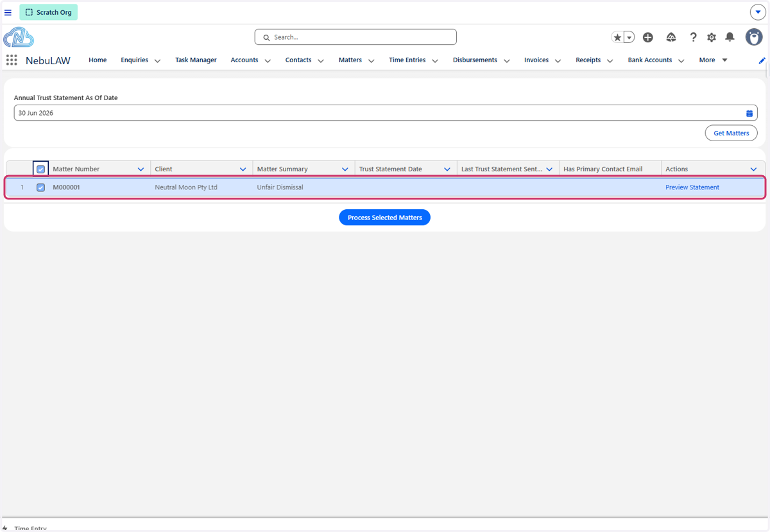This screenshot has width=770, height=532.
Task: Open the Contacts tab
Action: (298, 60)
